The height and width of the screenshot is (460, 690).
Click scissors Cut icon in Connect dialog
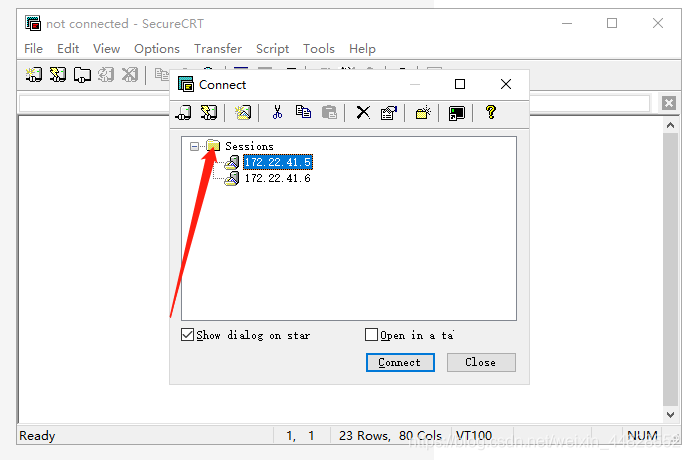point(277,113)
